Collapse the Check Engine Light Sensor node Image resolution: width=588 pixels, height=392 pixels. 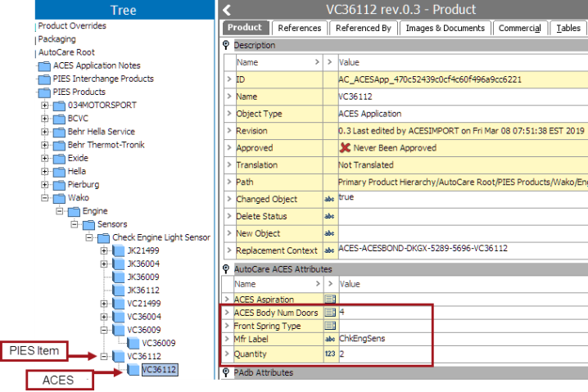89,237
